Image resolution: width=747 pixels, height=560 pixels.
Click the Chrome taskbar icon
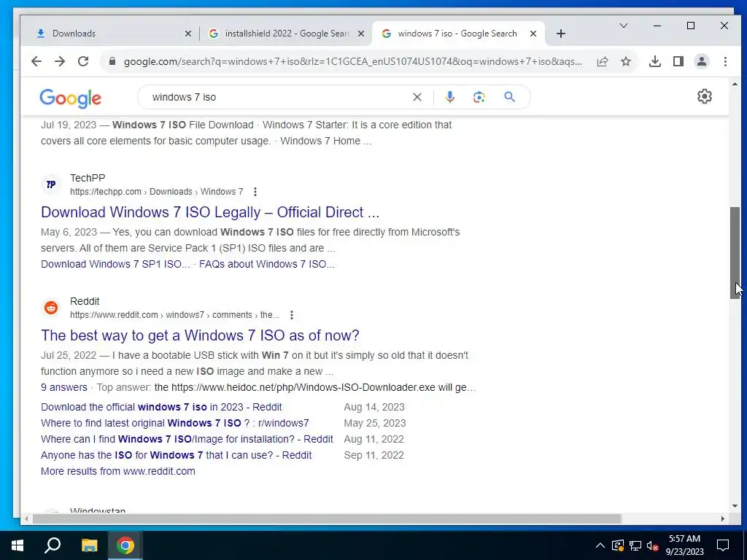click(125, 545)
